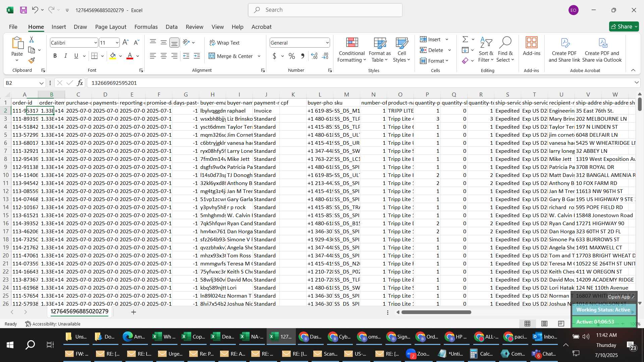Image resolution: width=644 pixels, height=362 pixels.
Task: Expand the formula bar chevron
Action: click(636, 83)
